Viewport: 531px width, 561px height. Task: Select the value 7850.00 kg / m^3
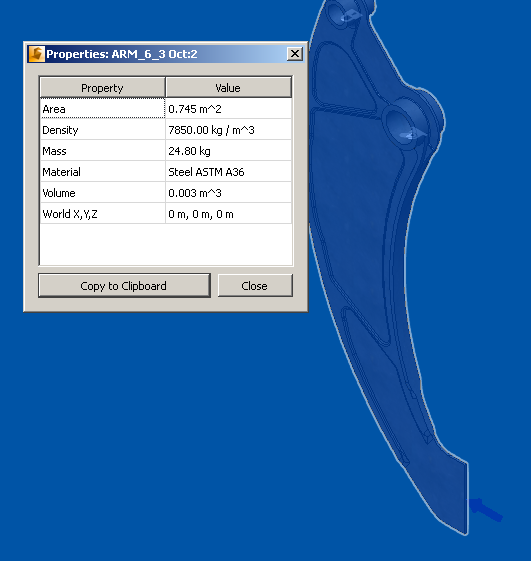point(228,130)
